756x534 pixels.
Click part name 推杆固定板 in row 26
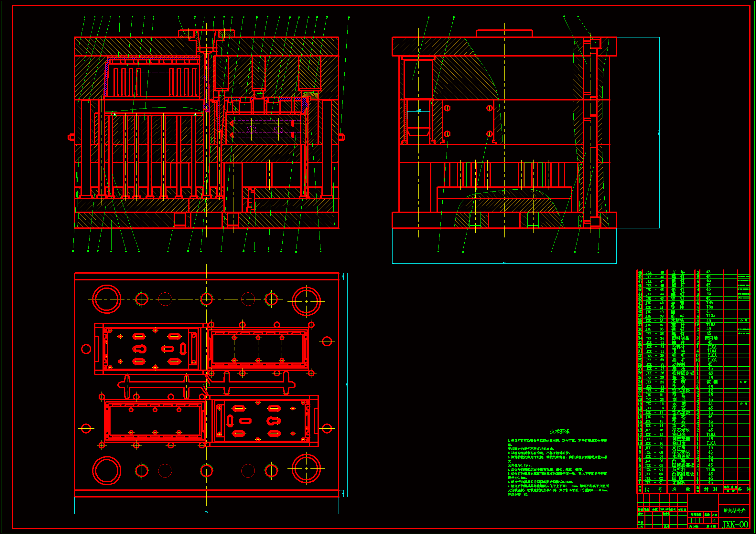683,373
